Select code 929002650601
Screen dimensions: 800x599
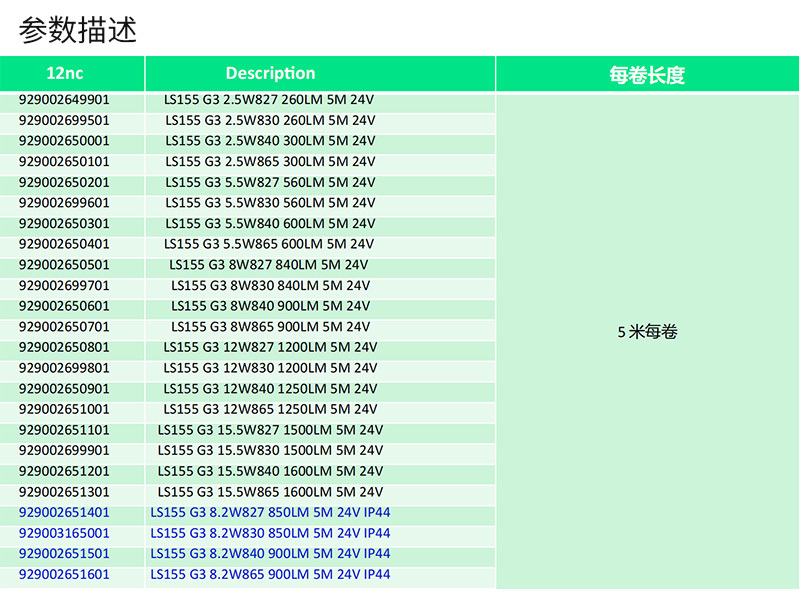64,306
